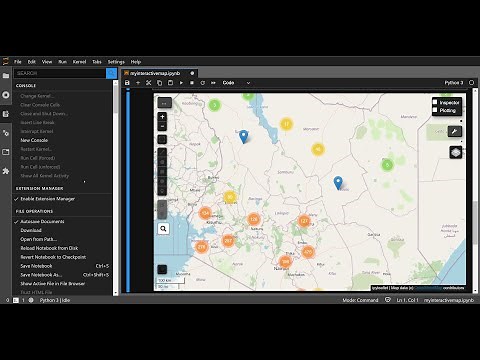Click the blue marker near Lake Turkana
The width and height of the screenshot is (480, 360).
click(244, 137)
